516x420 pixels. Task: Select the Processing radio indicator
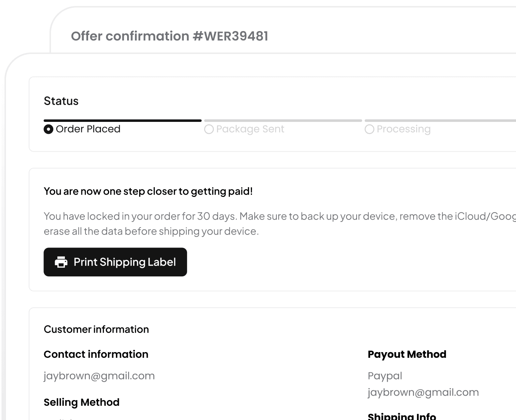(x=369, y=129)
